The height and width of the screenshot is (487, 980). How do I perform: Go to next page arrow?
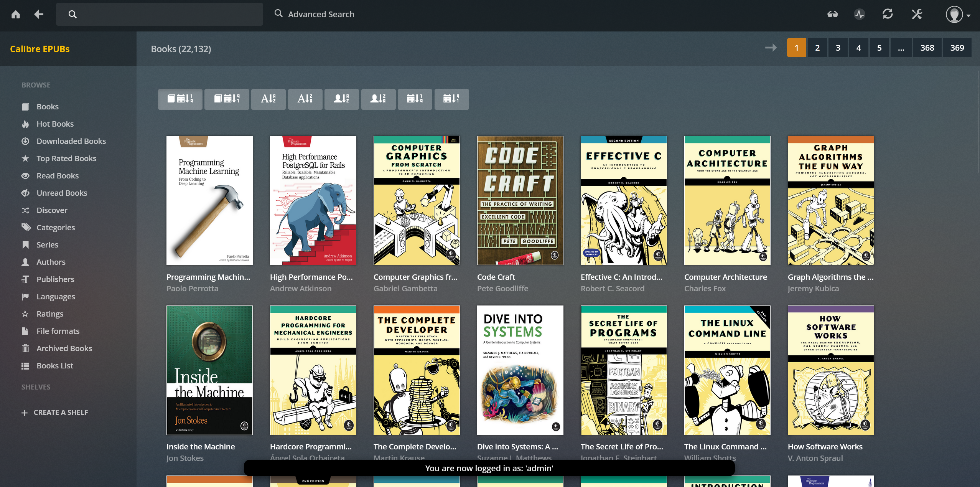tap(771, 48)
